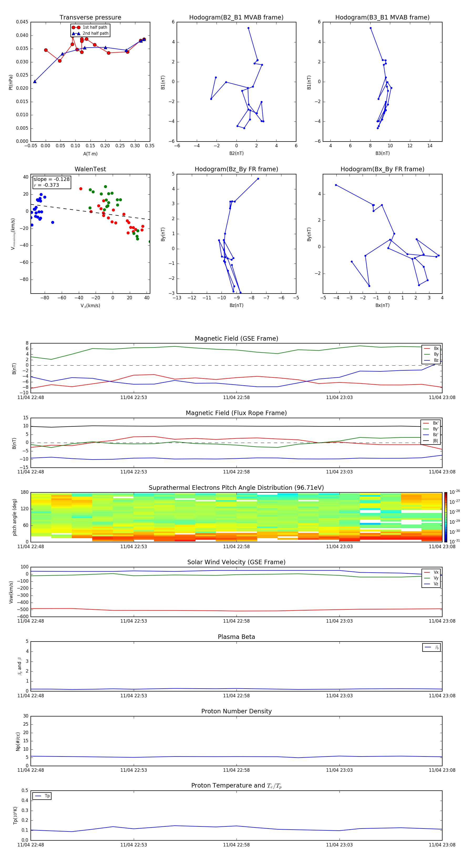Click the 'Vy' legend entry in velocity panel
The image size is (473, 868).
pyautogui.click(x=431, y=578)
